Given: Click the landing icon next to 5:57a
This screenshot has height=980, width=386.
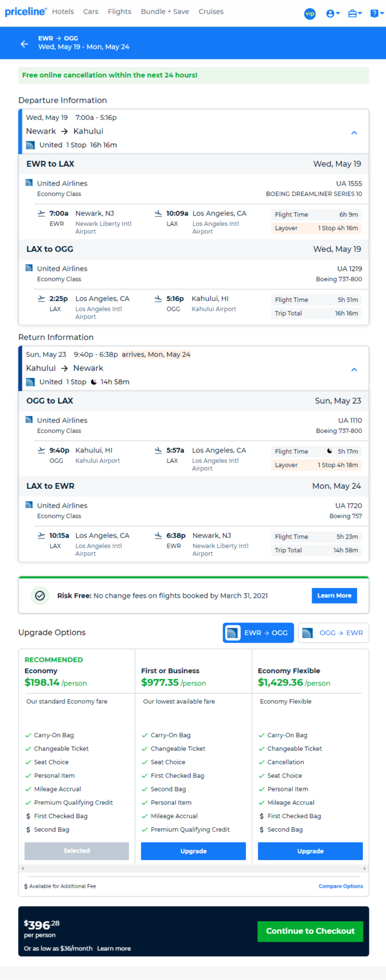Looking at the screenshot, I should [158, 450].
